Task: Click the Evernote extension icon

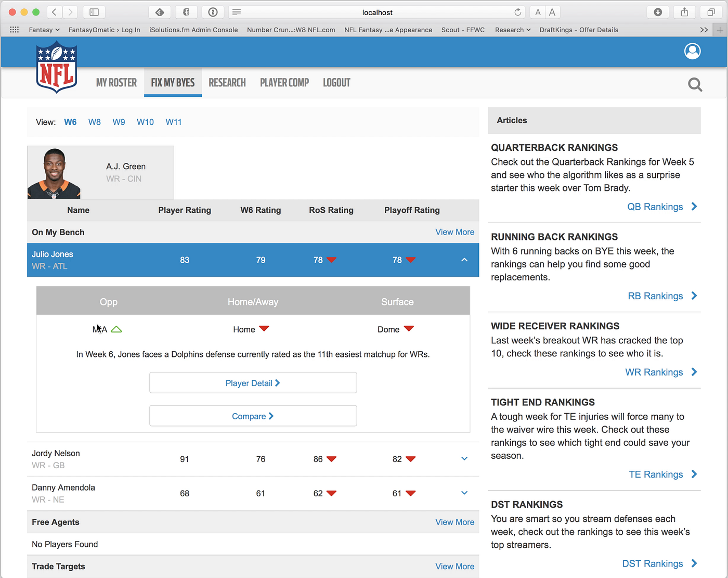Action: click(186, 12)
